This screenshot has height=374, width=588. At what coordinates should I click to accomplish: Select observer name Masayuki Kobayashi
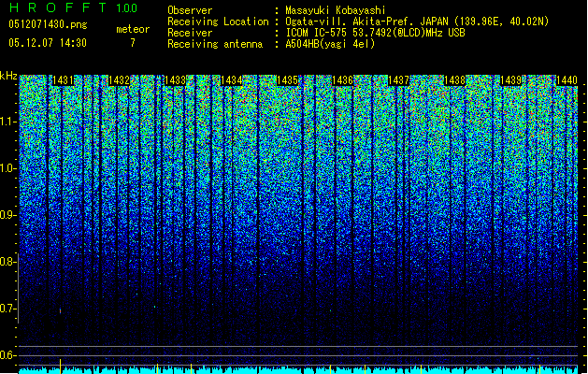pos(336,10)
